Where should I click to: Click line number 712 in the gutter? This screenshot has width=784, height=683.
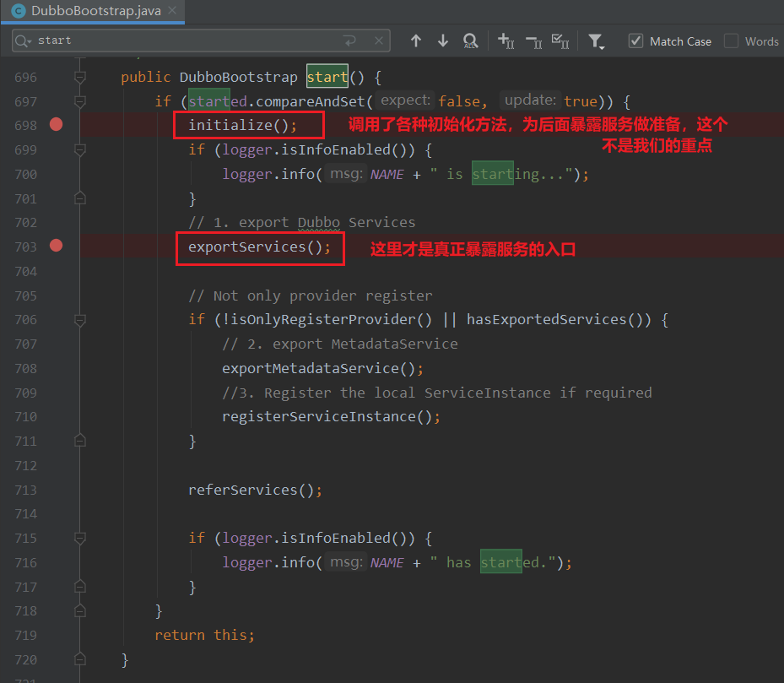(26, 465)
